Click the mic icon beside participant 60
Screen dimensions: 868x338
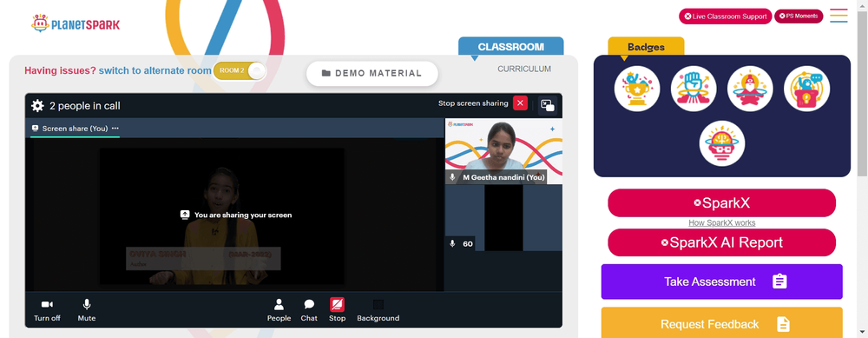tap(452, 244)
